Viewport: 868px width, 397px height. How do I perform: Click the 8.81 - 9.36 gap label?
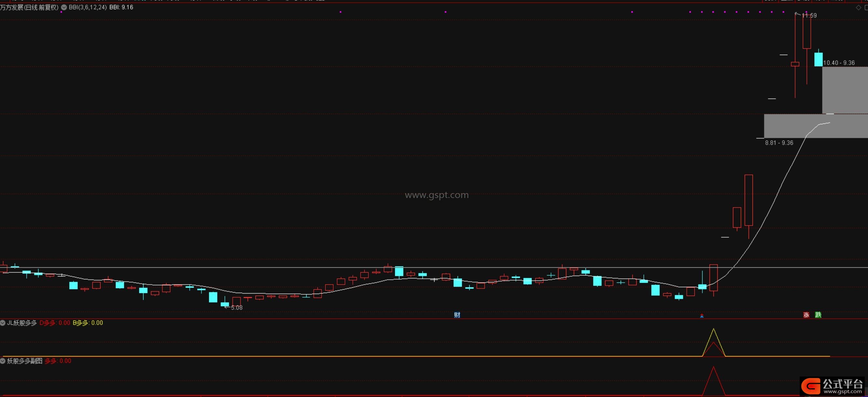pos(779,143)
